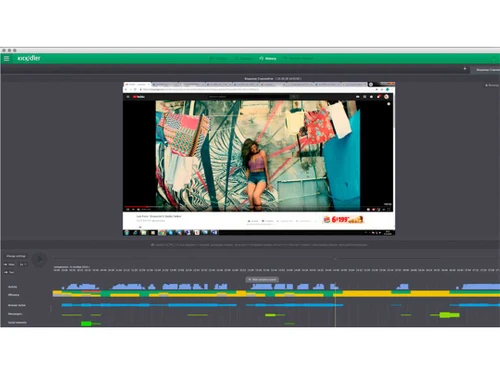Open the playback speed dropdown
Image resolution: width=500 pixels, height=375 pixels.
tap(23, 264)
